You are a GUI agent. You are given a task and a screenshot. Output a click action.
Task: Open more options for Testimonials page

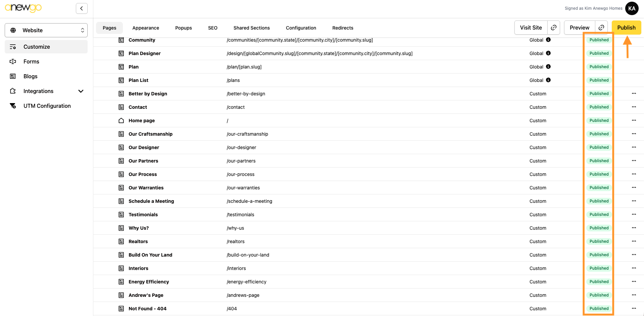click(x=634, y=215)
